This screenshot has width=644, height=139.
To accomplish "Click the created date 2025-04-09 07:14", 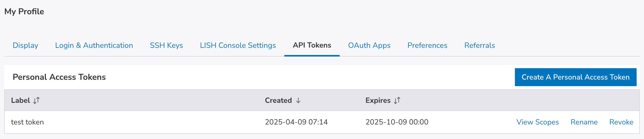I will coord(296,122).
